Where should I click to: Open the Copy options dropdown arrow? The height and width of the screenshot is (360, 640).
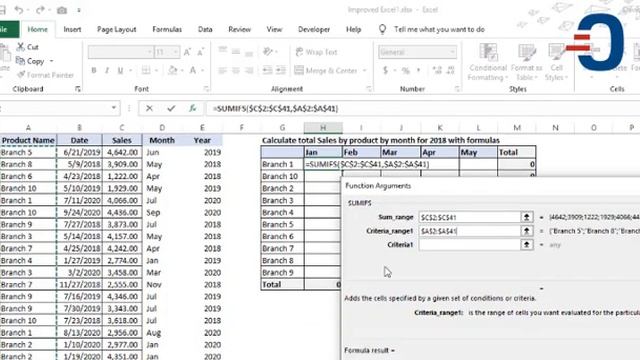[51, 61]
